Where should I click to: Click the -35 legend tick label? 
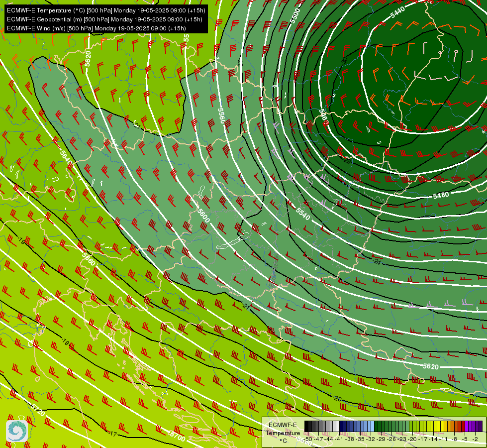(x=360, y=439)
